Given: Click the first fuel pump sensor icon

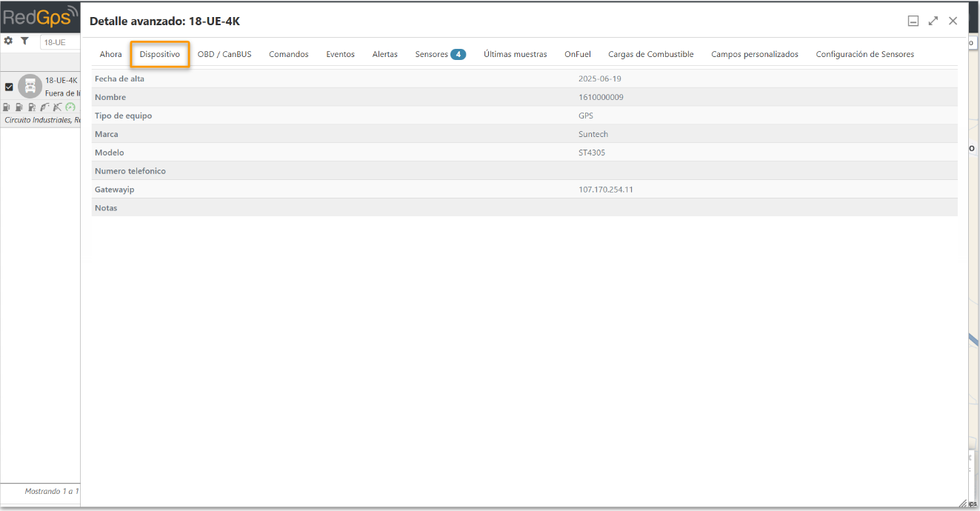Looking at the screenshot, I should [7, 107].
